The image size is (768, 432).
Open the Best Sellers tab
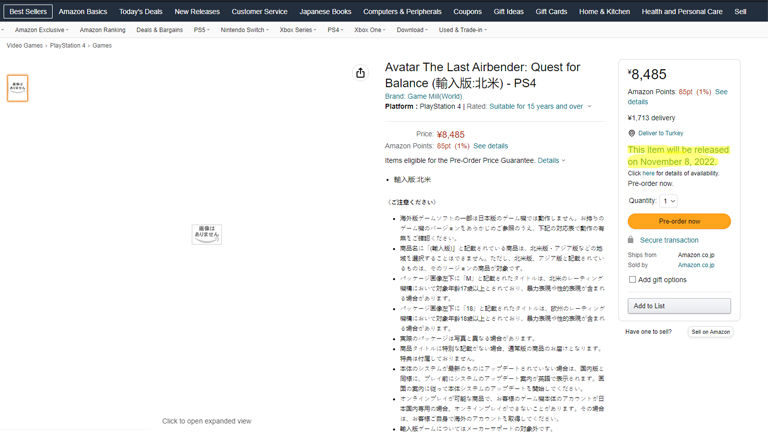pos(28,11)
